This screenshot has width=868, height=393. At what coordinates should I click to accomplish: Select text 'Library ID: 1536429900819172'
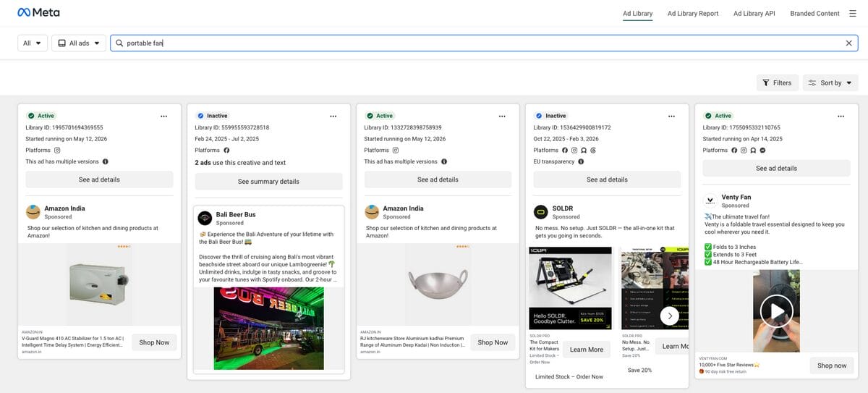572,127
